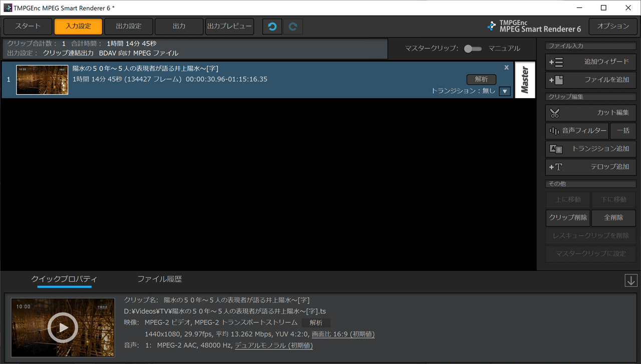Image resolution: width=641 pixels, height=364 pixels.
Task: Collapse the properties panel with down arrow
Action: coord(631,280)
